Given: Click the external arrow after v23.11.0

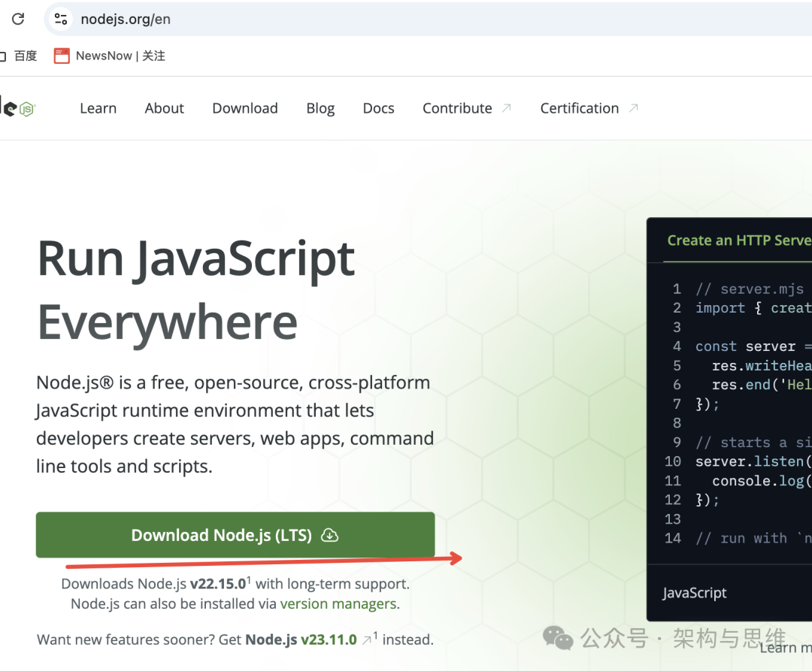Looking at the screenshot, I should coord(367,640).
